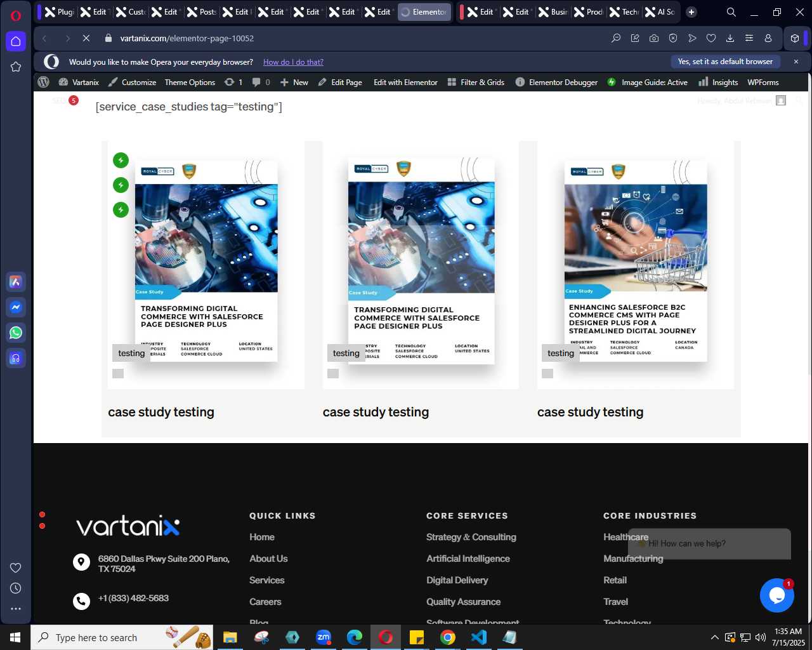Open the downloads panel

click(x=730, y=38)
